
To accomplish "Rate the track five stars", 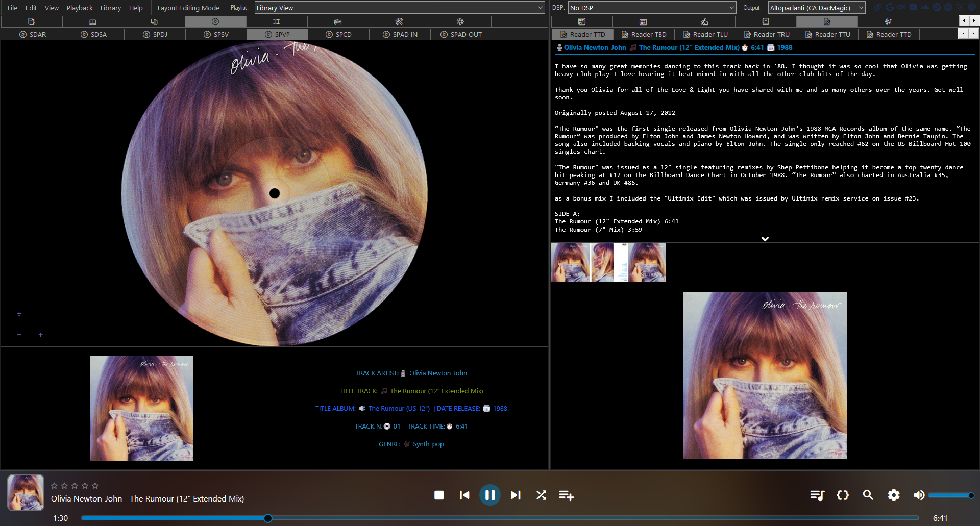I will tap(95, 486).
